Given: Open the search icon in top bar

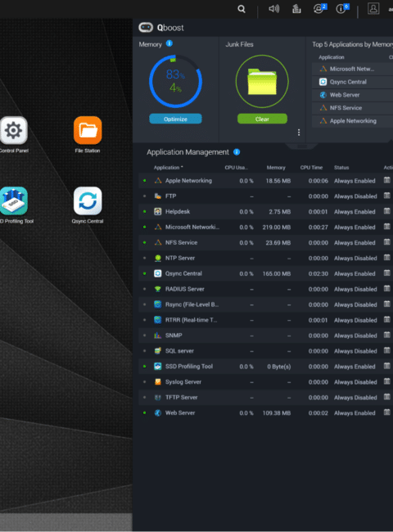Looking at the screenshot, I should pyautogui.click(x=242, y=9).
